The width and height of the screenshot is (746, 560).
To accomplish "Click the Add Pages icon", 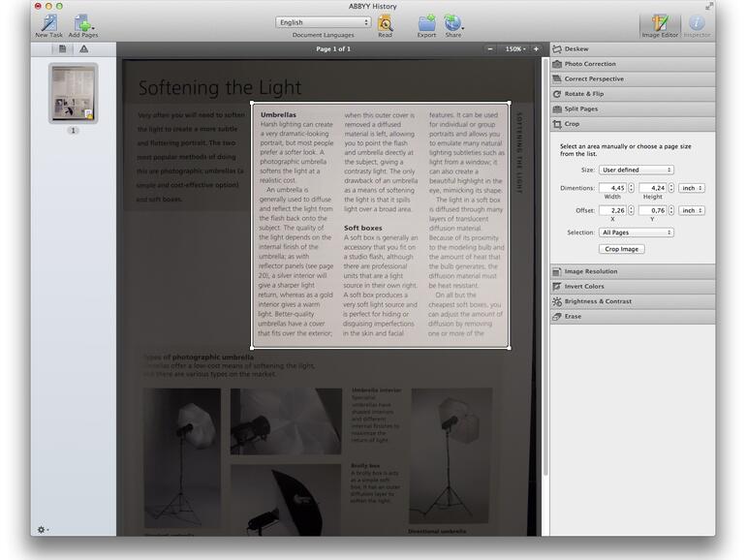I will tap(83, 23).
